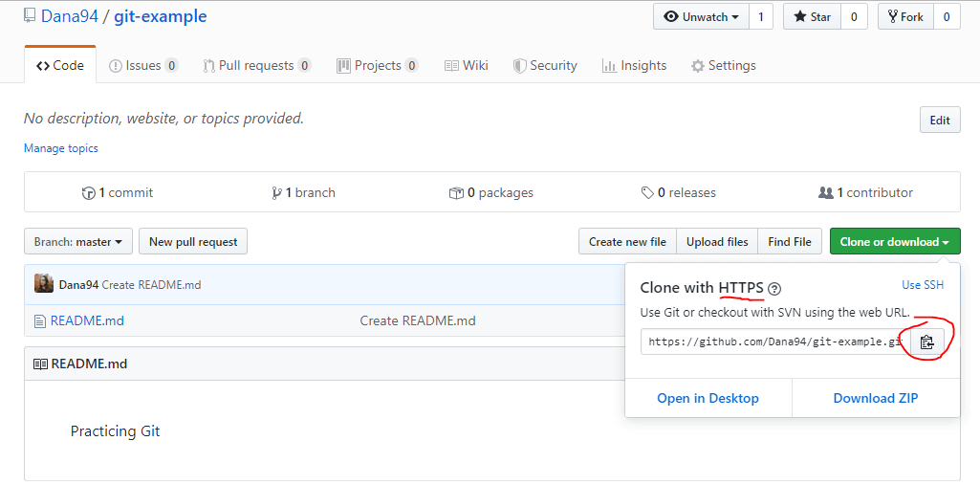The height and width of the screenshot is (485, 980).
Task: Click the Edit description button
Action: (x=940, y=120)
